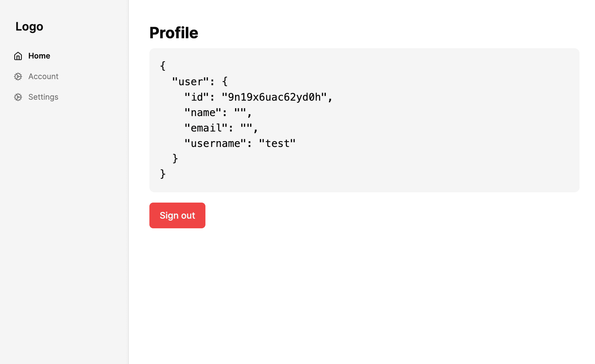Click the username value "test"
The image size is (595, 364).
point(277,143)
